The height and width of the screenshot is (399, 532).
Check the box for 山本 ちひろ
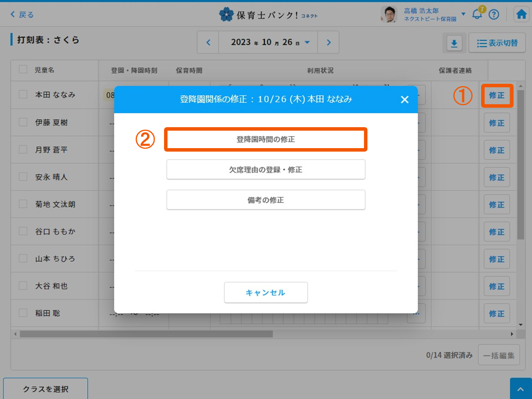point(23,258)
